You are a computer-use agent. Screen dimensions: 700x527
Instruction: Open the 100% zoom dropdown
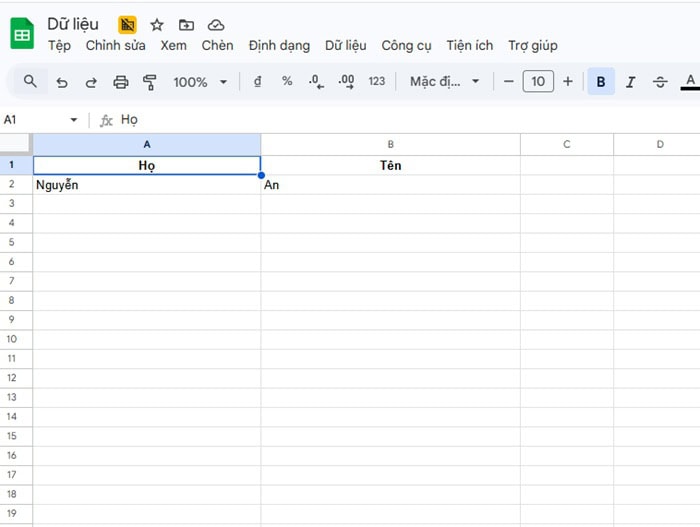tap(200, 82)
